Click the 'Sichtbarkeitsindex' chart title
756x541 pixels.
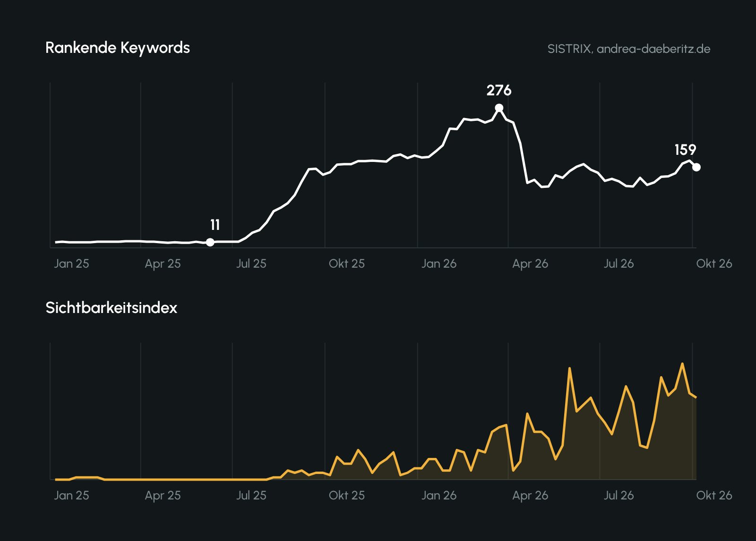(112, 308)
